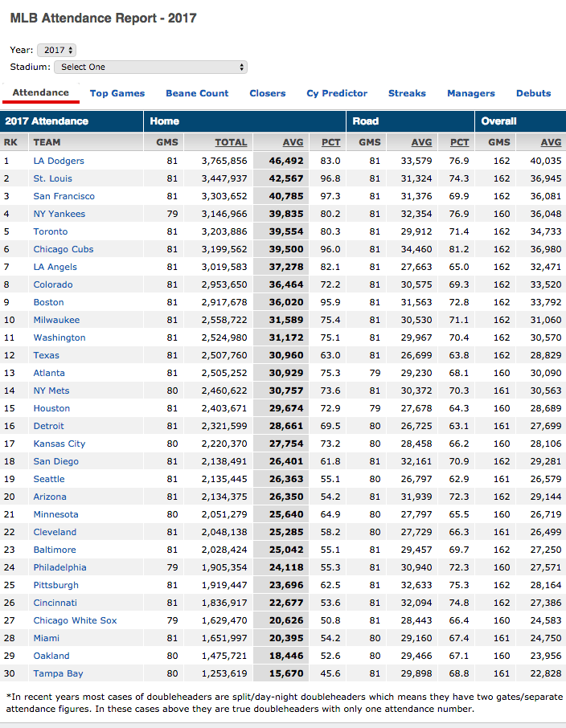This screenshot has width=566, height=728.
Task: Open the Boston team link
Action: (x=48, y=302)
